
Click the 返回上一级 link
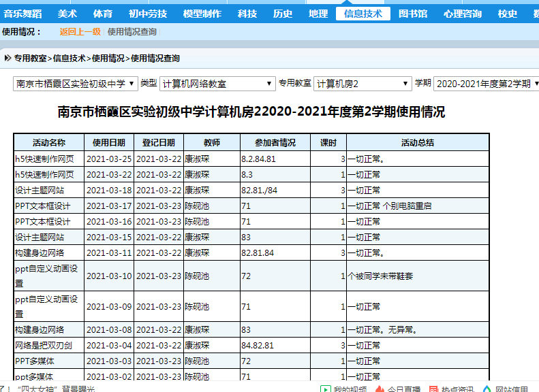80,32
